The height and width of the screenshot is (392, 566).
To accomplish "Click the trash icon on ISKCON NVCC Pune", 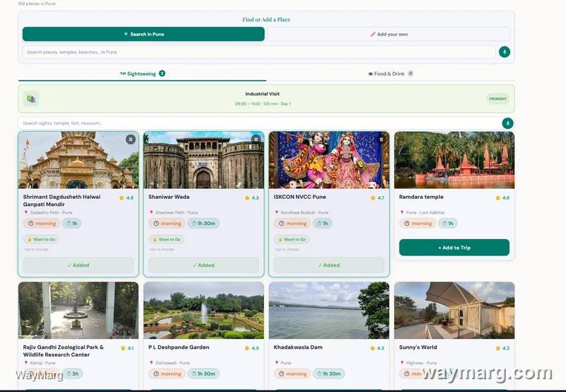I will (381, 139).
